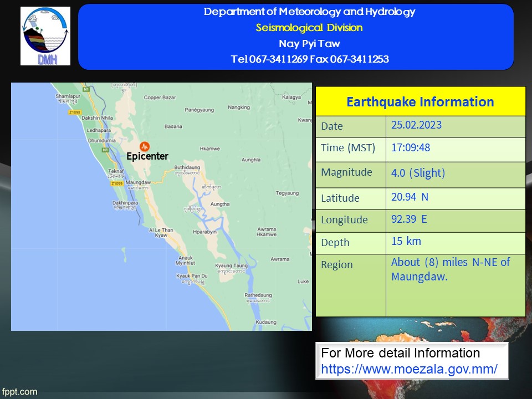
Task: Click the "Department of Meteorology and Hydrology" title
Action: pos(309,12)
